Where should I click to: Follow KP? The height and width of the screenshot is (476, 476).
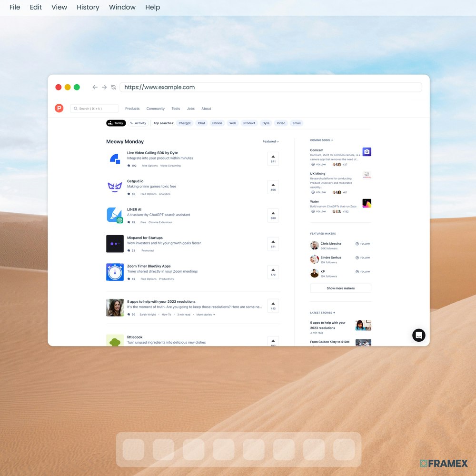pyautogui.click(x=363, y=272)
